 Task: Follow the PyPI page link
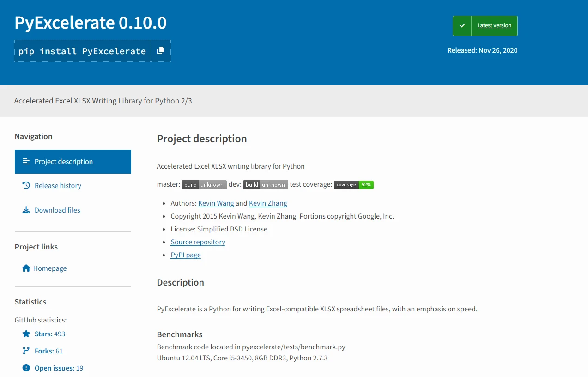(186, 255)
